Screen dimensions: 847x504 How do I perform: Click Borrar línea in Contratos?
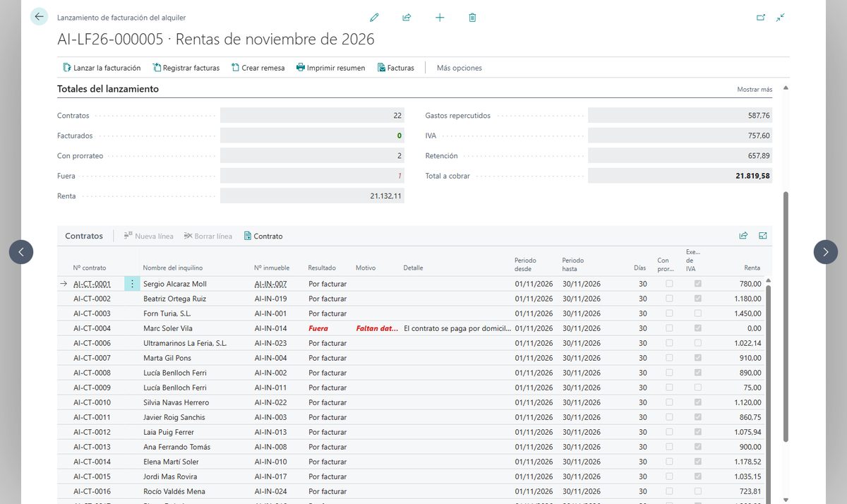208,236
